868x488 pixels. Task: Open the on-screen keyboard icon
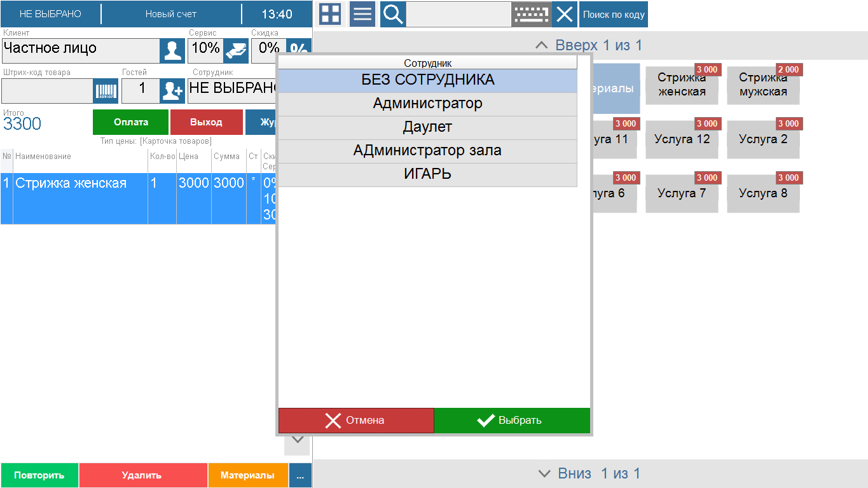(x=532, y=14)
